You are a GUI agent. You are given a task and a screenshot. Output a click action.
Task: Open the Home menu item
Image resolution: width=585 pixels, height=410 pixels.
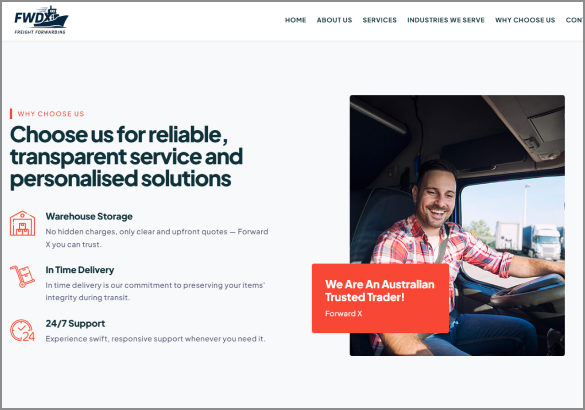point(295,20)
